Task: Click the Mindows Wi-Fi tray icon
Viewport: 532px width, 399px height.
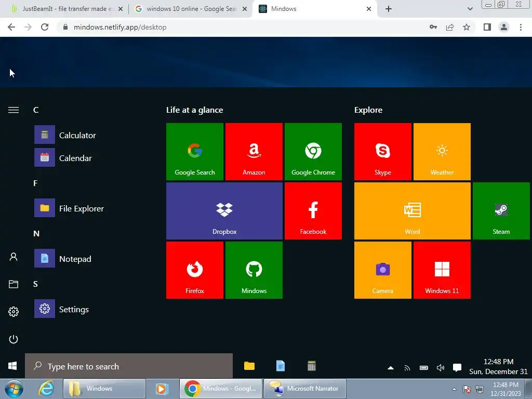Action: 407,368
